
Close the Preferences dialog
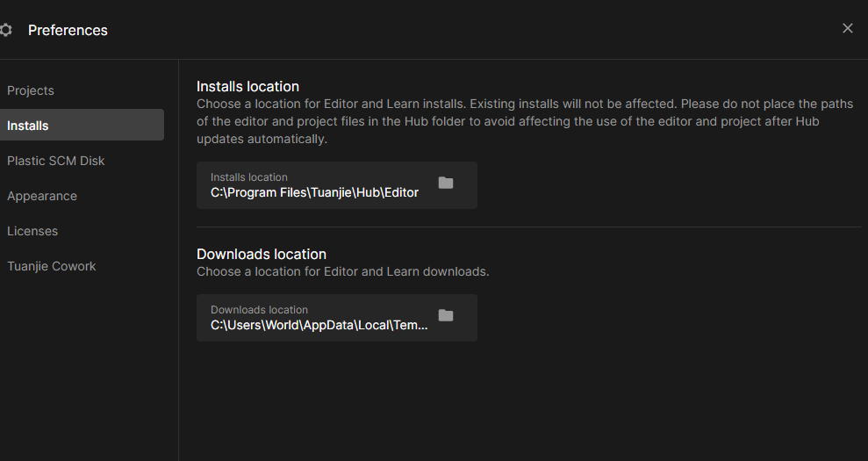point(848,28)
